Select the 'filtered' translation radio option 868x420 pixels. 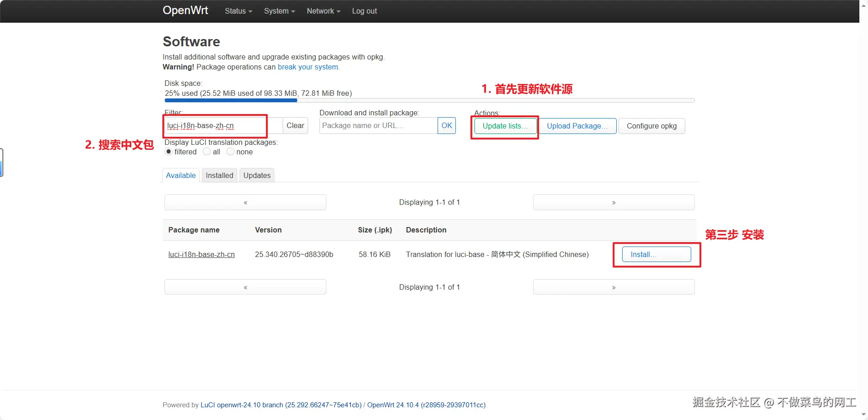169,152
